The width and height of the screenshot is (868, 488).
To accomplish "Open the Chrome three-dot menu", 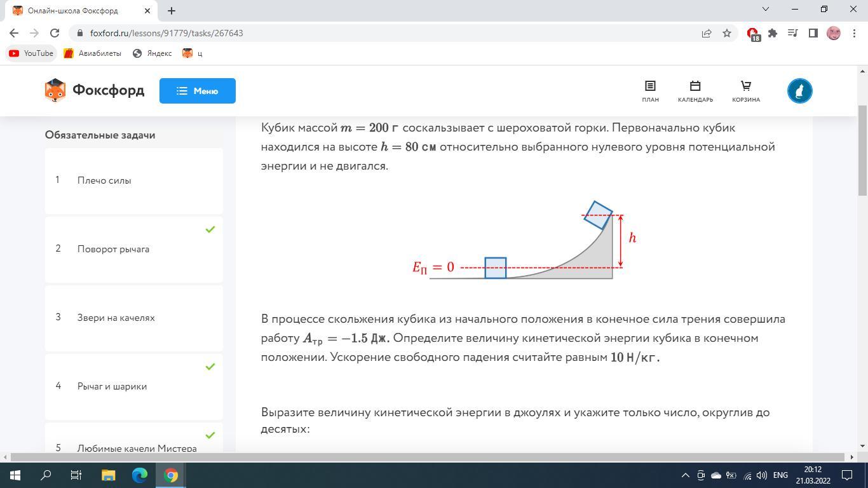I will (854, 33).
